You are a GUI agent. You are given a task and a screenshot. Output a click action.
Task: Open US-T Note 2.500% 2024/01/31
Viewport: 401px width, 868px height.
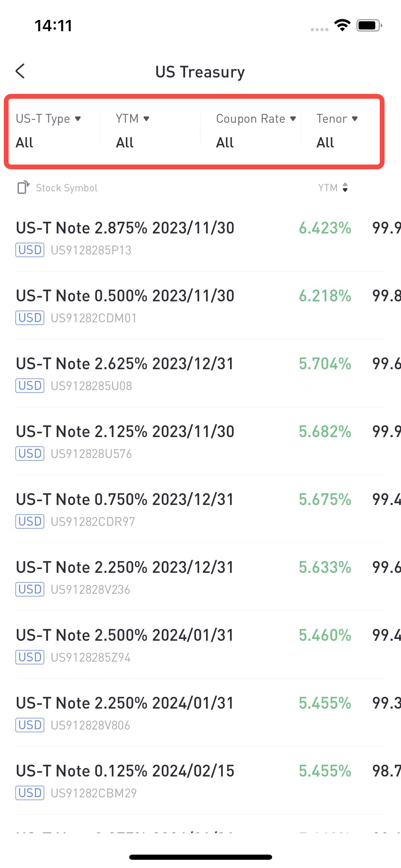(x=200, y=645)
